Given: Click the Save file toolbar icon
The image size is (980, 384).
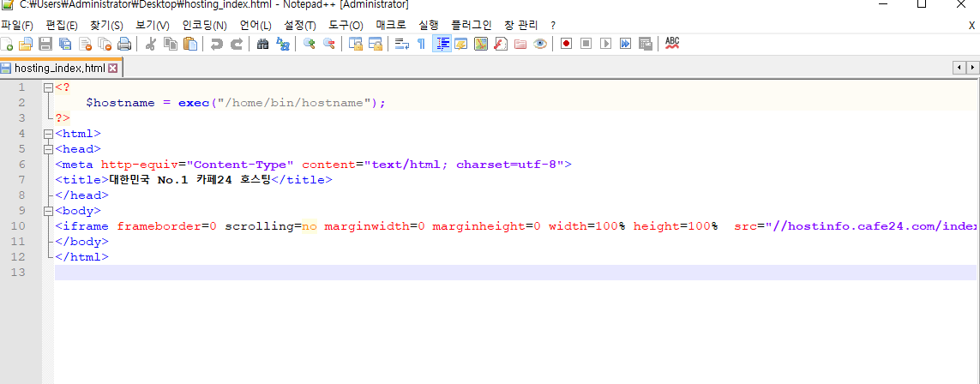Looking at the screenshot, I should pyautogui.click(x=45, y=44).
